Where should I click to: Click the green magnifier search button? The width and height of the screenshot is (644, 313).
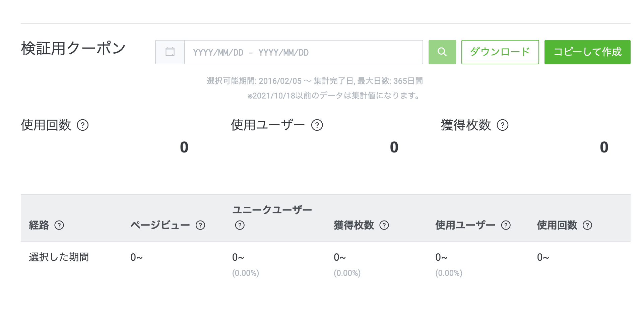[442, 52]
